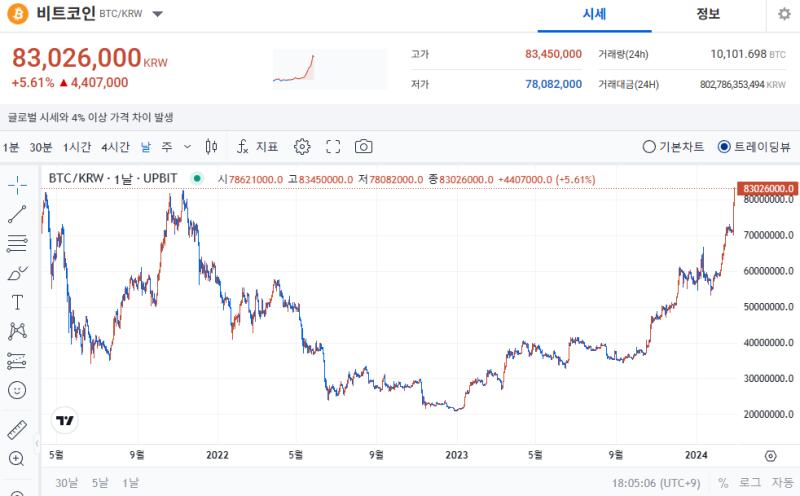This screenshot has width=800, height=496.
Task: Select the brush drawing tool
Action: [x=17, y=274]
